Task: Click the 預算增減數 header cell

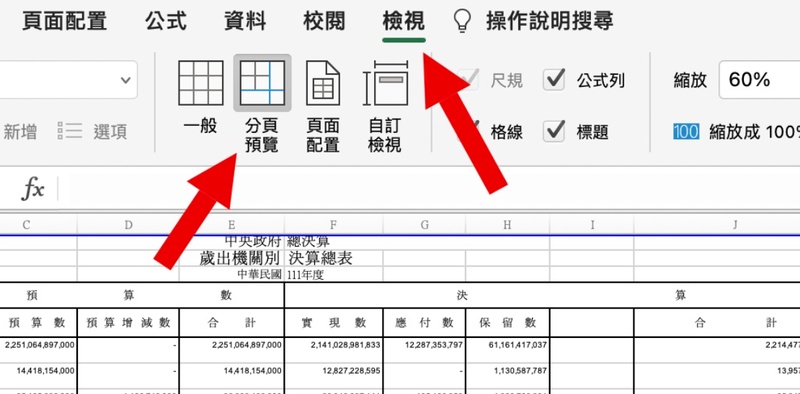Action: point(128,323)
